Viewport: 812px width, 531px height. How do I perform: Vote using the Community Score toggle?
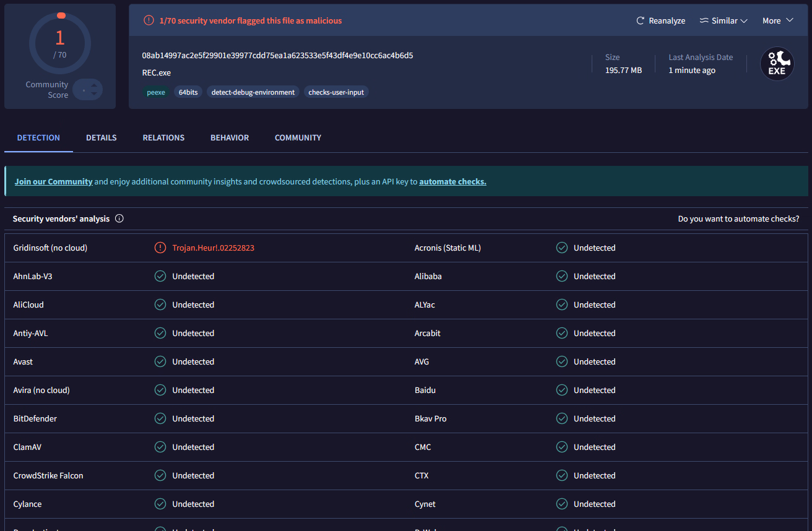tap(88, 90)
